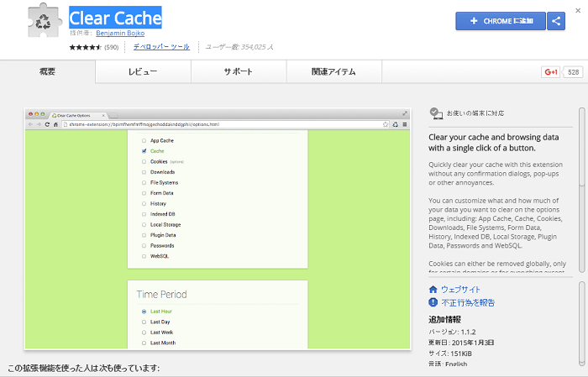The image size is (588, 377).
Task: Click the お使いの端末に対応 compatibility text
Action: [x=475, y=113]
